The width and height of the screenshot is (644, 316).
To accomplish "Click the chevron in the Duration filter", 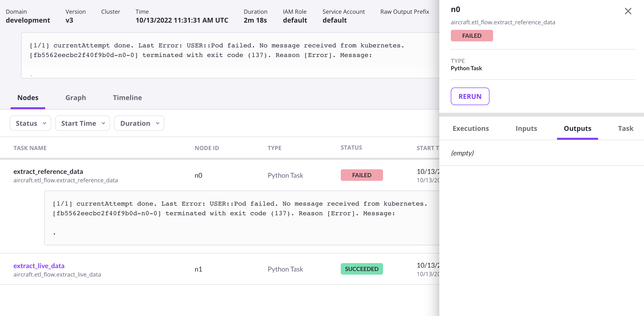I will coord(157,123).
